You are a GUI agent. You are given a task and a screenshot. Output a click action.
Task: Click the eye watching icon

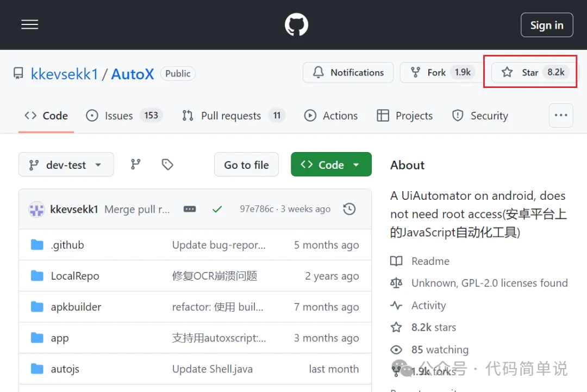click(396, 349)
